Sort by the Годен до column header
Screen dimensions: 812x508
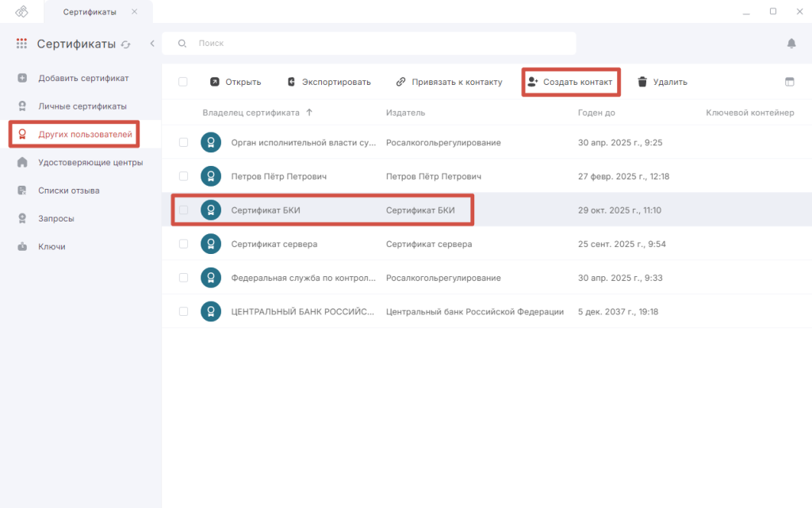(x=596, y=113)
